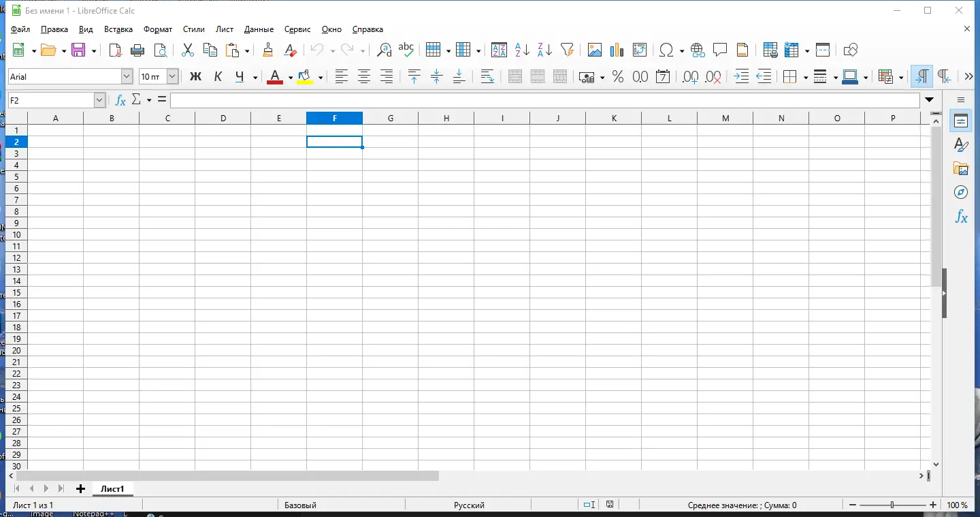Print the document with the printer icon
This screenshot has width=980, height=517.
point(138,50)
